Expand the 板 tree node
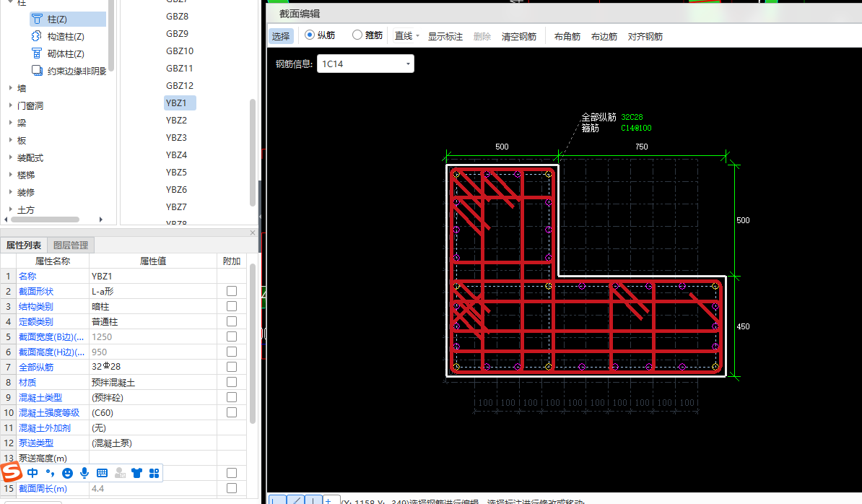This screenshot has width=862, height=504. 10,140
